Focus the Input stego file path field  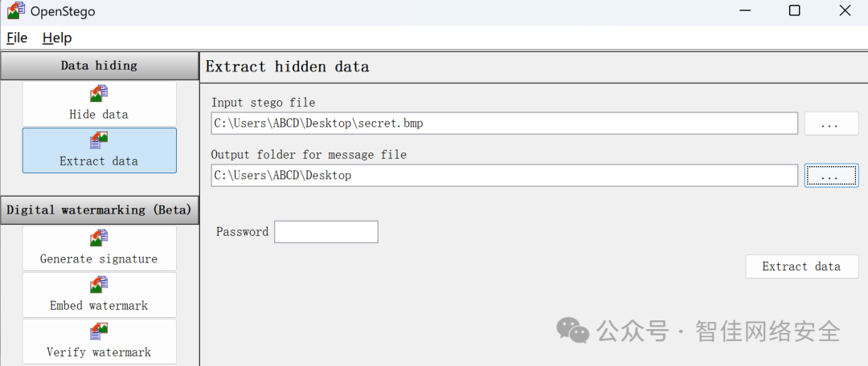[x=504, y=124]
